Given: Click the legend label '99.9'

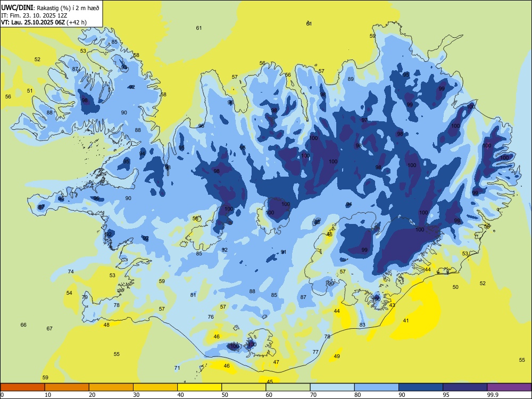Looking at the screenshot, I should pos(493,395).
